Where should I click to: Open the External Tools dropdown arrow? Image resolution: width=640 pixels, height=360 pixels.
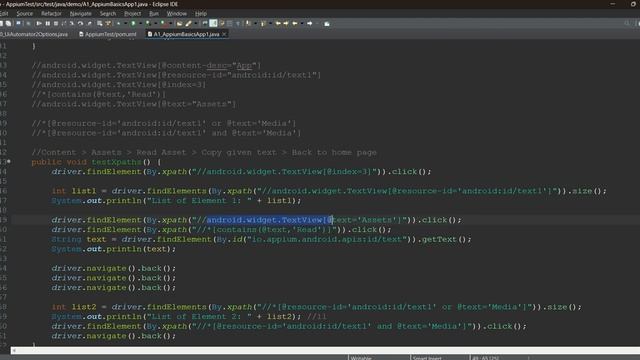(171, 23)
